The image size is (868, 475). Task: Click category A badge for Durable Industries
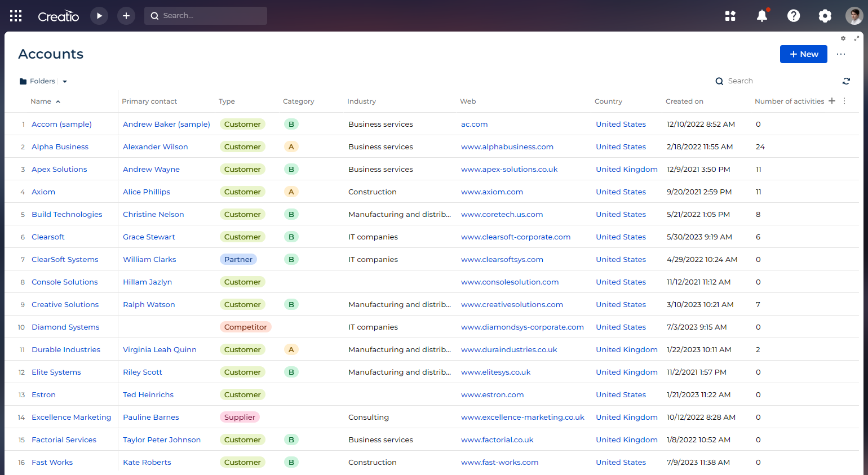pyautogui.click(x=291, y=349)
